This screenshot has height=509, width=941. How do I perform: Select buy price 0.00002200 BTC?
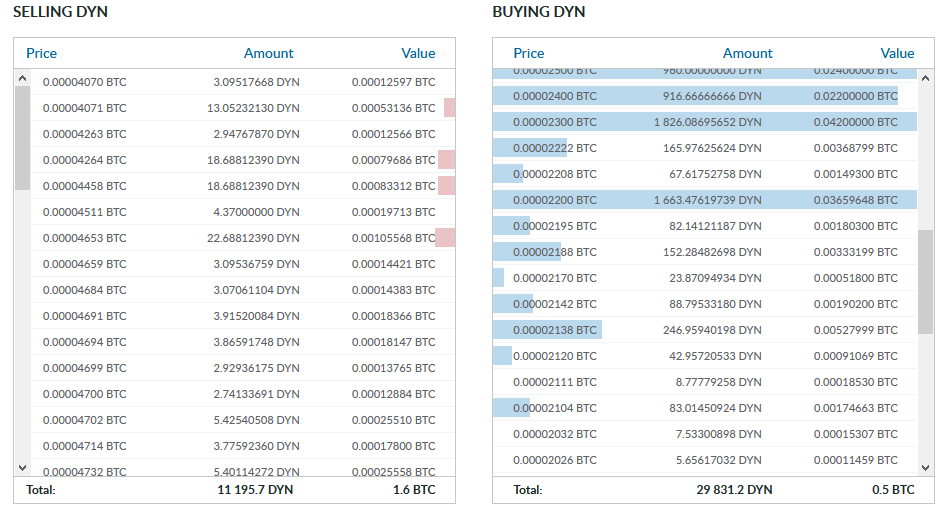555,200
